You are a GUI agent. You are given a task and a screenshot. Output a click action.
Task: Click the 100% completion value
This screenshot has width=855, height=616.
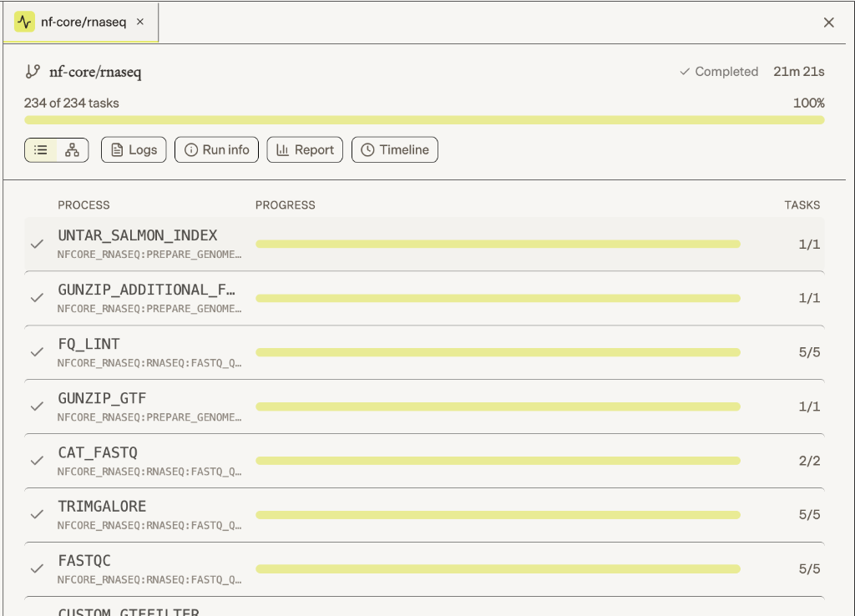coord(808,103)
